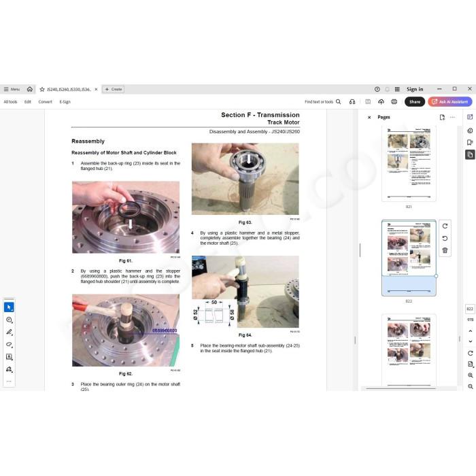Open the AI Assistant panel icon in right rail
The image size is (476, 476).
point(470,117)
